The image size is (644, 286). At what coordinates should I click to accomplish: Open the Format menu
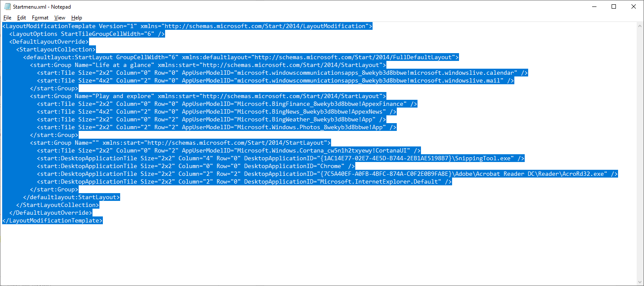(40, 18)
